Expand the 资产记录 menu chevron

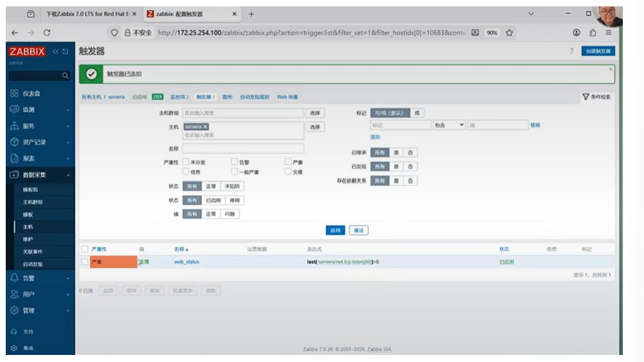[x=68, y=142]
